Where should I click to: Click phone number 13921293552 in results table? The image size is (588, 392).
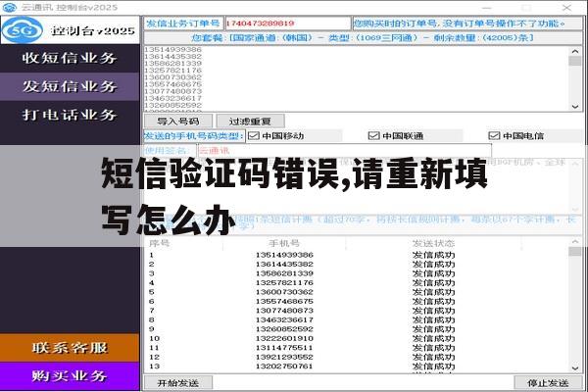(x=284, y=357)
